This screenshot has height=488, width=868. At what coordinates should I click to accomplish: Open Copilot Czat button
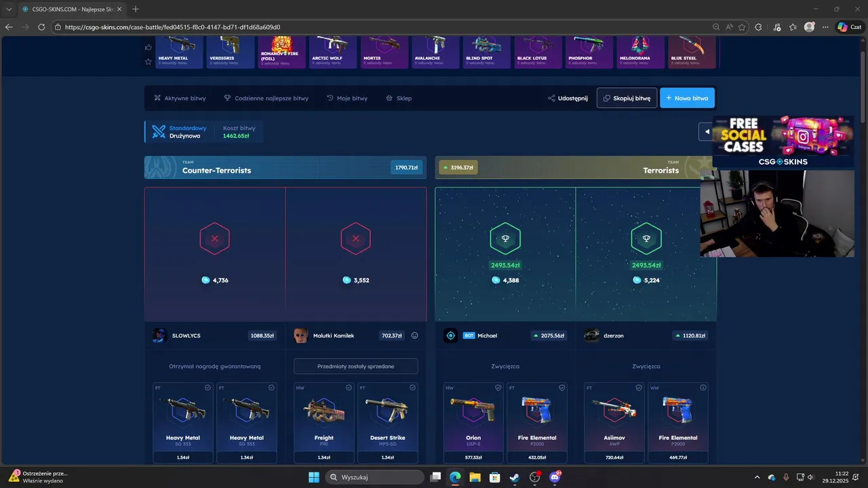(x=851, y=27)
